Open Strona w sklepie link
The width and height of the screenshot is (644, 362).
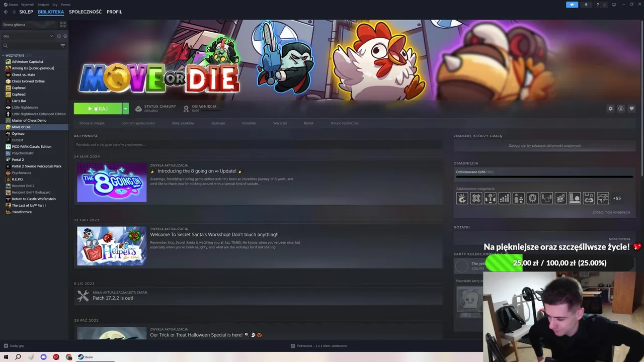pos(92,123)
